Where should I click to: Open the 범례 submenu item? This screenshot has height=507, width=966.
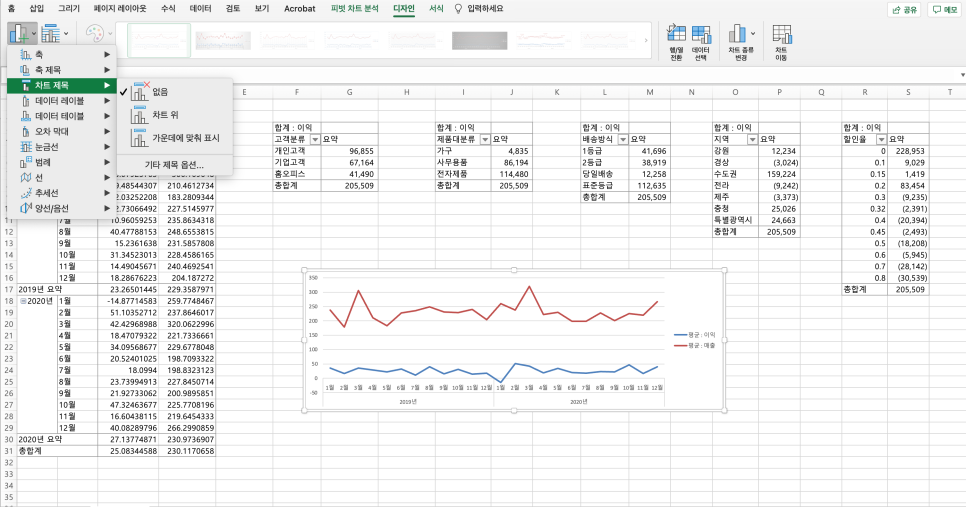coord(62,162)
